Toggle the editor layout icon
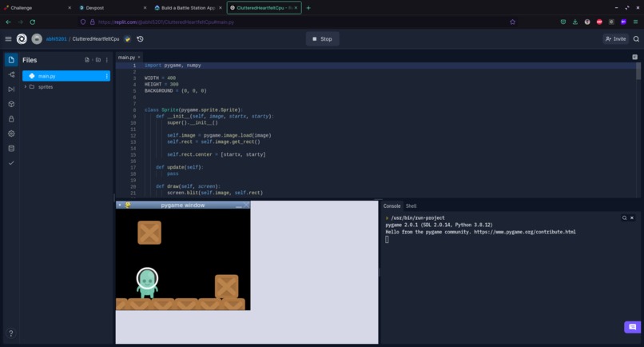The height and width of the screenshot is (347, 644). [x=634, y=57]
